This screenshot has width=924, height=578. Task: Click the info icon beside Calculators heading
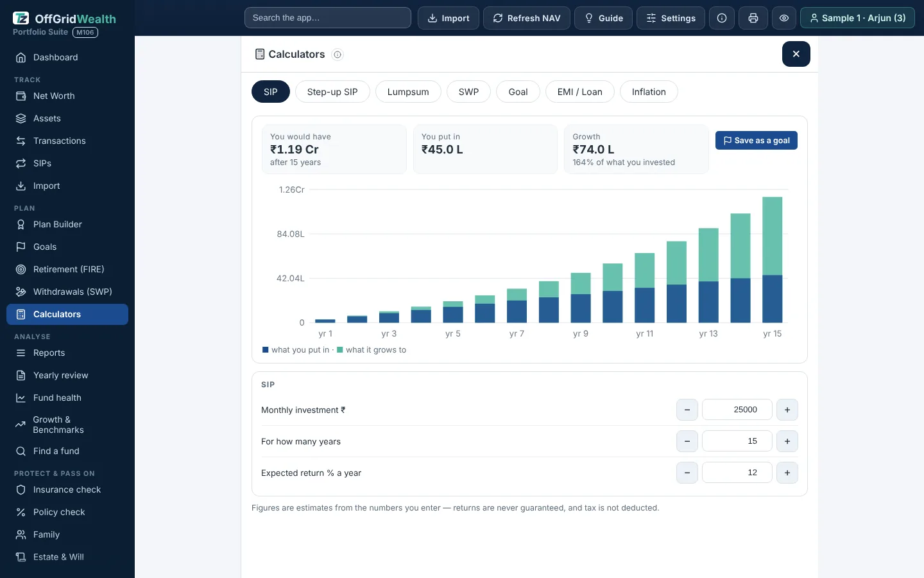[x=338, y=55]
